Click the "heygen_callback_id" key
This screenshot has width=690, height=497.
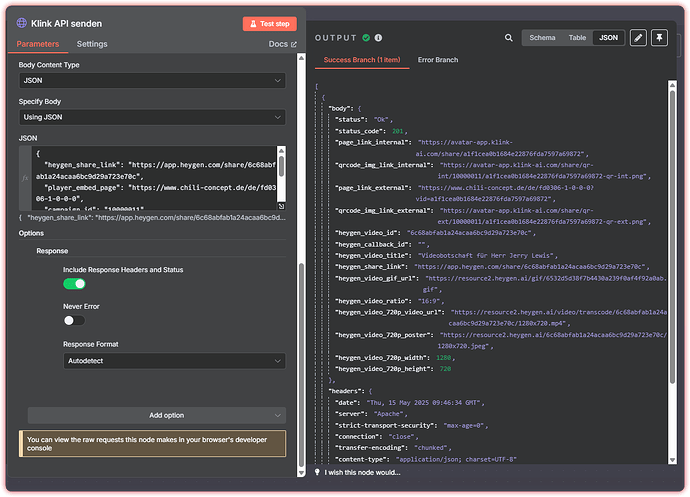(x=373, y=244)
